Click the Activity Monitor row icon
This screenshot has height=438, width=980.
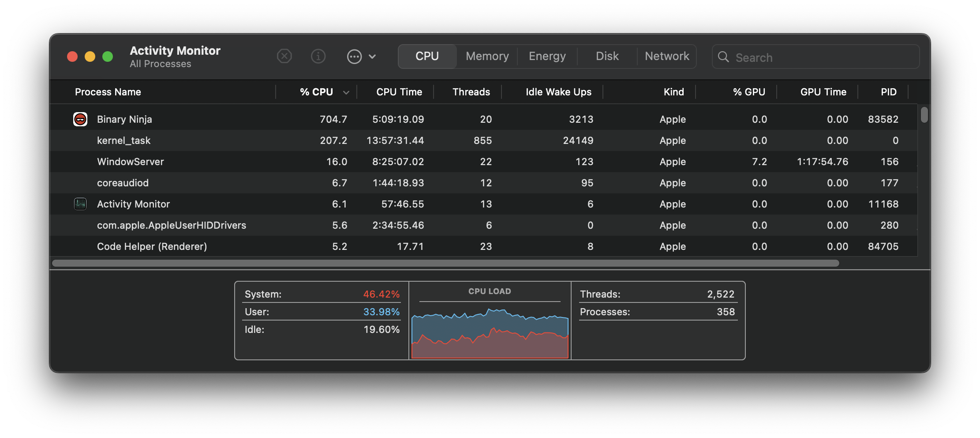click(x=80, y=204)
